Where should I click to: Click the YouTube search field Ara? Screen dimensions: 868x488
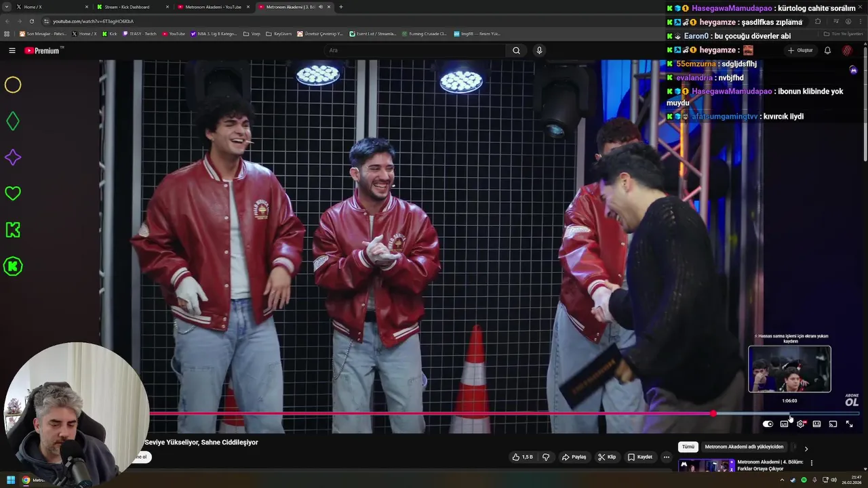pyautogui.click(x=415, y=50)
